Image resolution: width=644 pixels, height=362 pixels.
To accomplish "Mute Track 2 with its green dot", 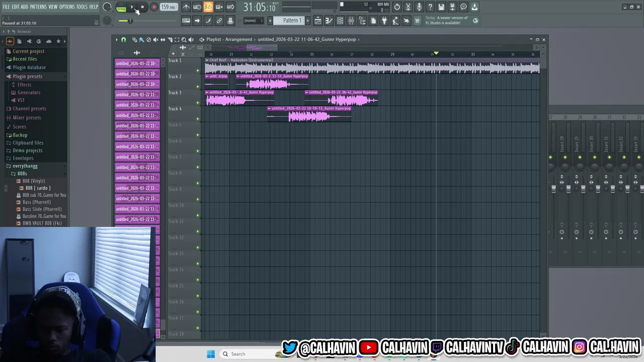I will tap(198, 86).
